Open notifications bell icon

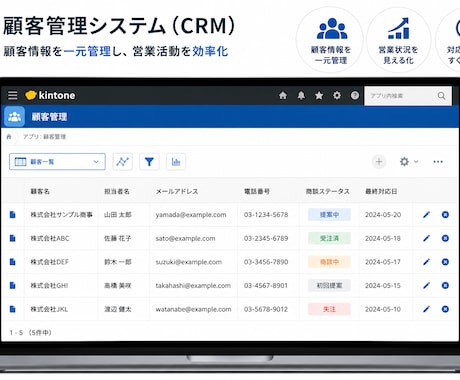click(x=301, y=96)
